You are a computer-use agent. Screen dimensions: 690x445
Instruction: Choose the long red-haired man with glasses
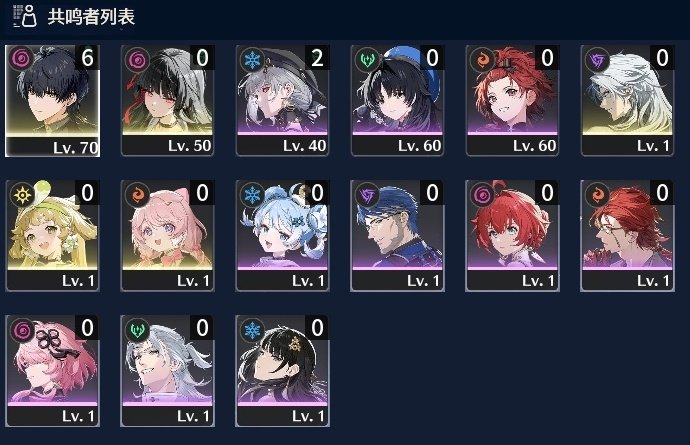[628, 236]
